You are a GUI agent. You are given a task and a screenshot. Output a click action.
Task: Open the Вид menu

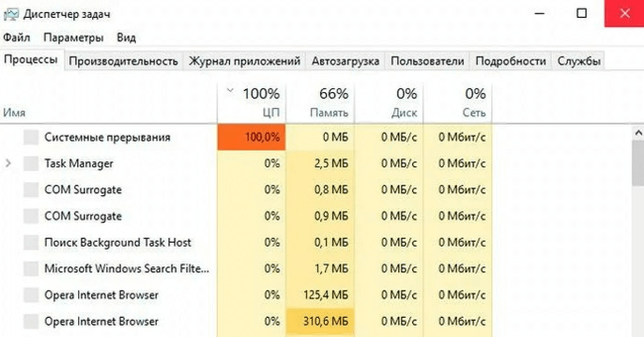pyautogui.click(x=126, y=38)
